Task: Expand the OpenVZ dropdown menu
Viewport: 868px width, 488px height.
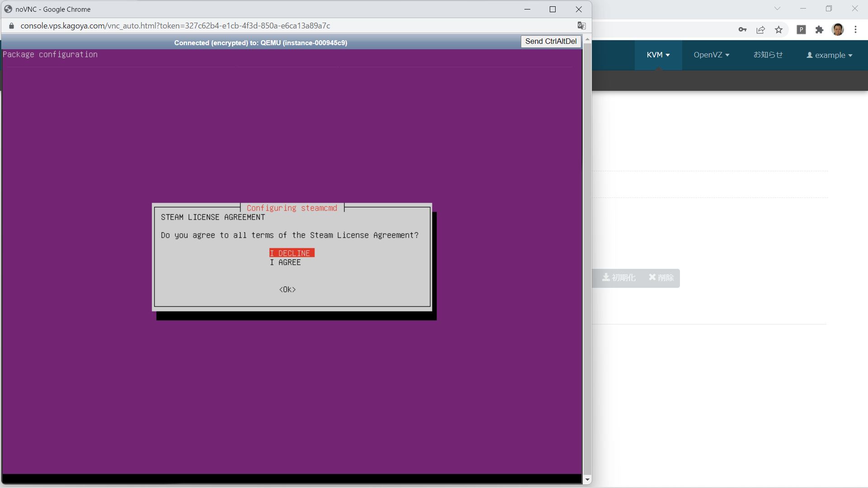Action: (711, 55)
